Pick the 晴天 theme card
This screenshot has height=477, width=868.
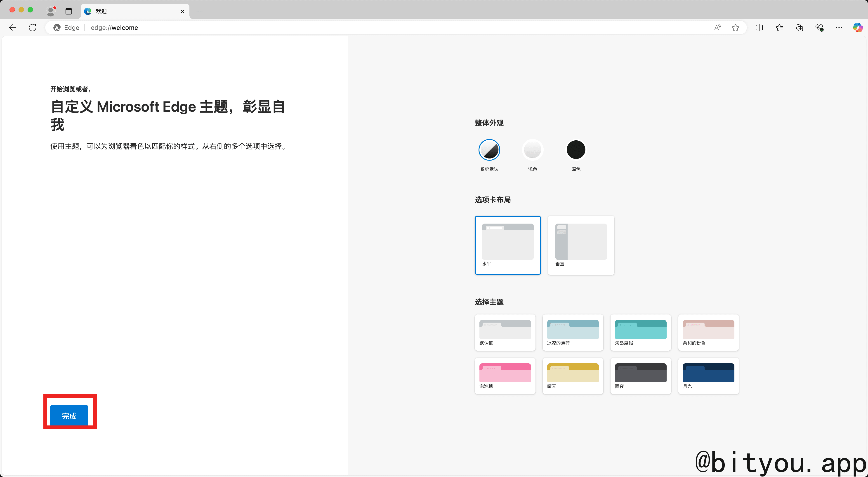pos(573,376)
